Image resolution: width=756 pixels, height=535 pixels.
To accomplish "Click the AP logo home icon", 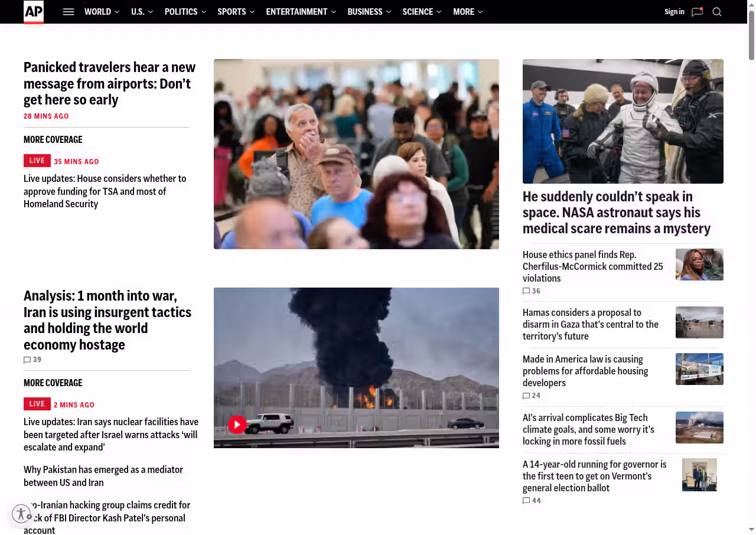I will [x=34, y=12].
